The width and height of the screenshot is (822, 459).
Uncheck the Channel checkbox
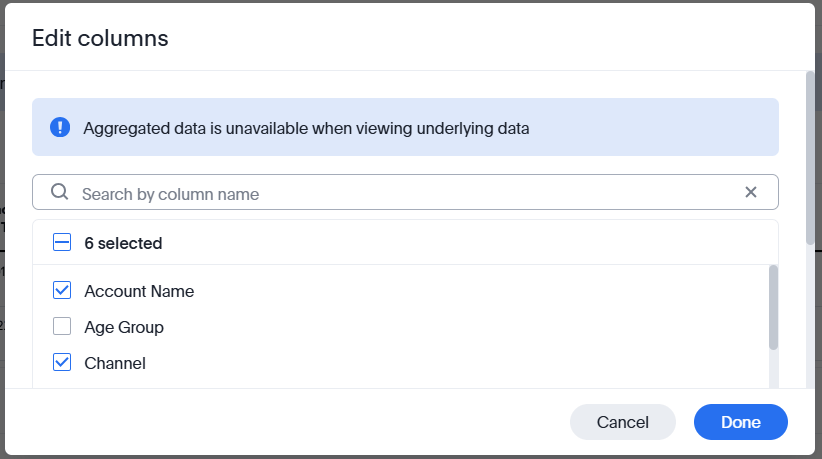[x=62, y=363]
